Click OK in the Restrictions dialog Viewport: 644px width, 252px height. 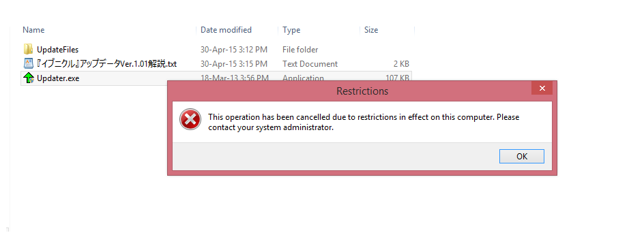tap(522, 156)
